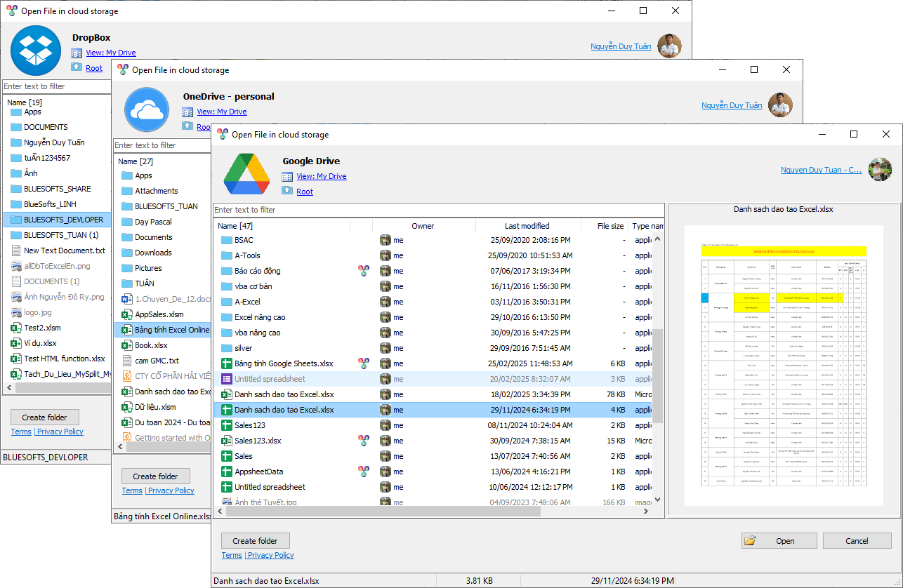Click the Google Drive logo icon
The image size is (903, 588).
click(x=246, y=175)
